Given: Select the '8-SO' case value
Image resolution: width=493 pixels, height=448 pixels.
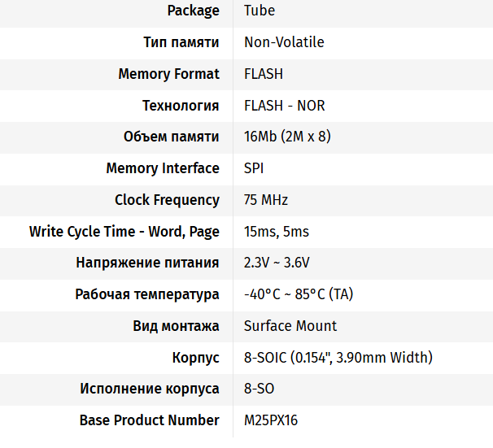Looking at the screenshot, I should (x=259, y=389).
